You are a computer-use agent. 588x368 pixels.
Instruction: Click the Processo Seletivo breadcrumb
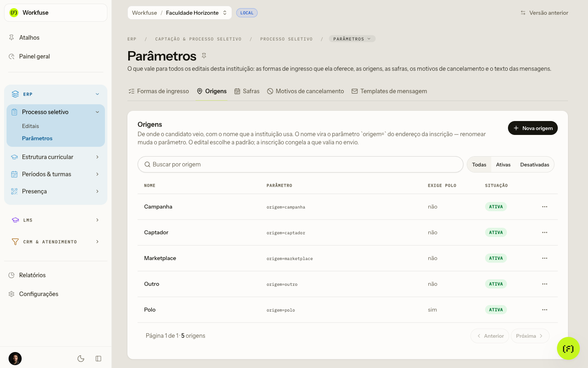coord(286,39)
